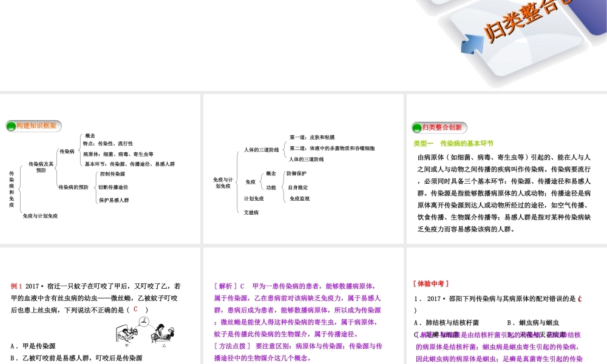
Task: Click the 概念 leaf above 特点 in first tree
Action: coord(90,136)
